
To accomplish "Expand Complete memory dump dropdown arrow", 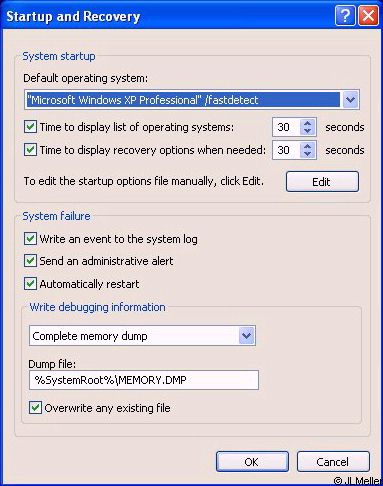I will [x=247, y=336].
